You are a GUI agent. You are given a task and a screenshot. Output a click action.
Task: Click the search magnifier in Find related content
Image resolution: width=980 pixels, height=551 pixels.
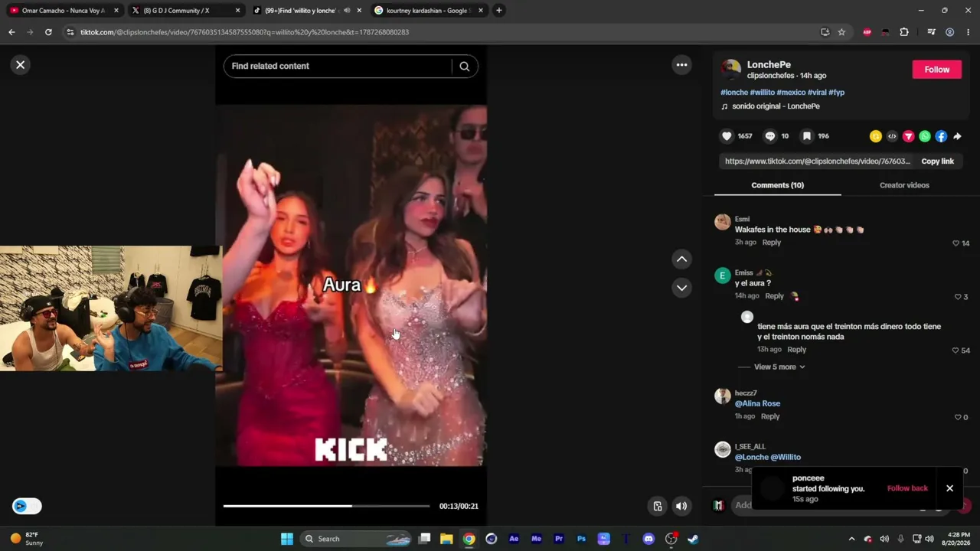pyautogui.click(x=464, y=67)
